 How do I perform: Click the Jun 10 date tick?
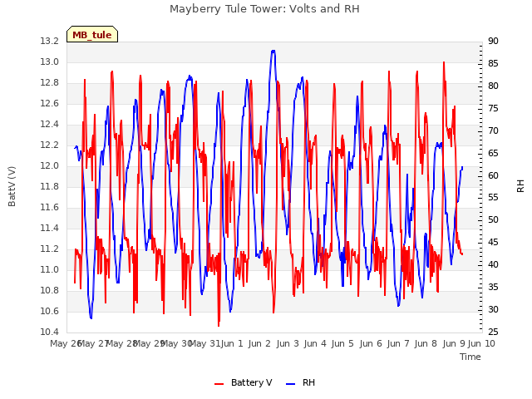tap(481, 343)
